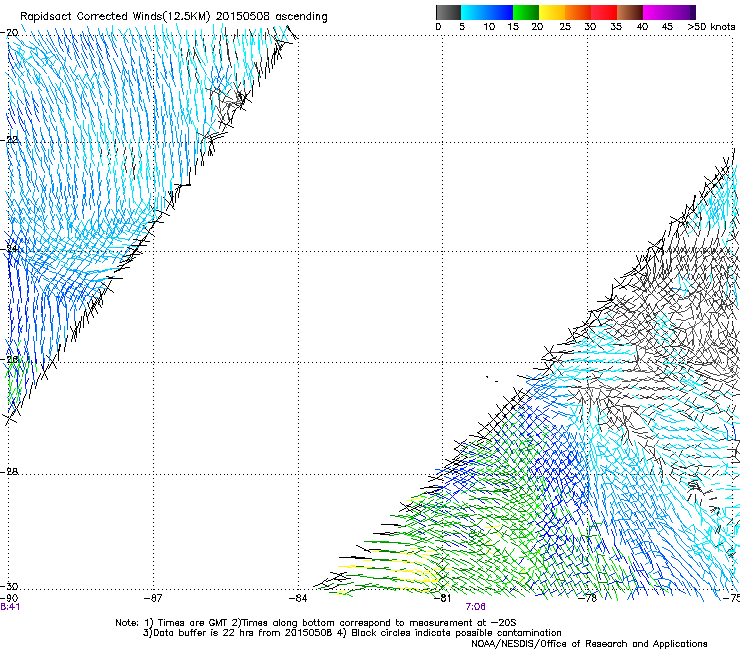Image resolution: width=740 pixels, height=650 pixels.
Task: Click the '45' label under the color bar
Action: coord(667,27)
